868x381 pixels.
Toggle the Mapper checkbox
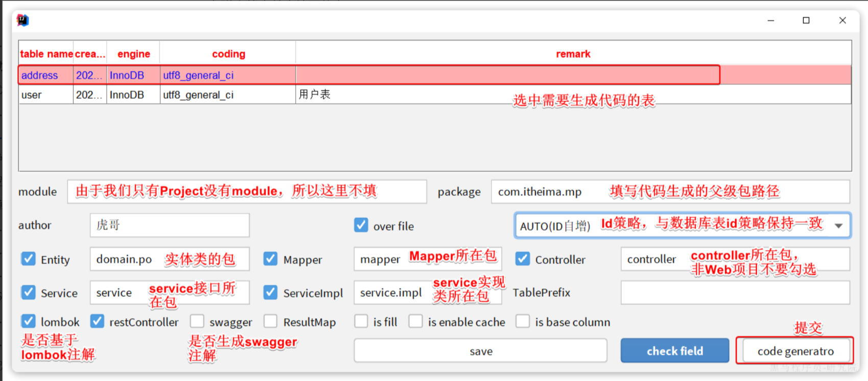coord(271,259)
